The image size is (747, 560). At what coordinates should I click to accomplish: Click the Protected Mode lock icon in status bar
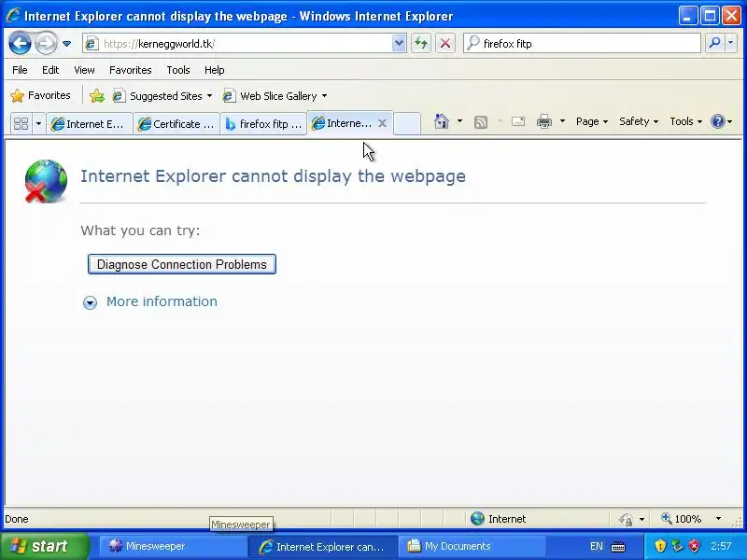click(x=626, y=519)
